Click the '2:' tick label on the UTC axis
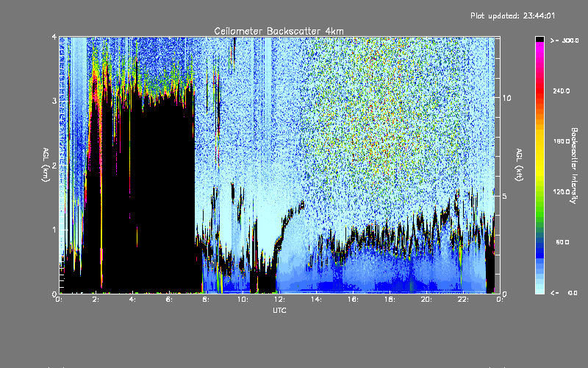 click(96, 300)
